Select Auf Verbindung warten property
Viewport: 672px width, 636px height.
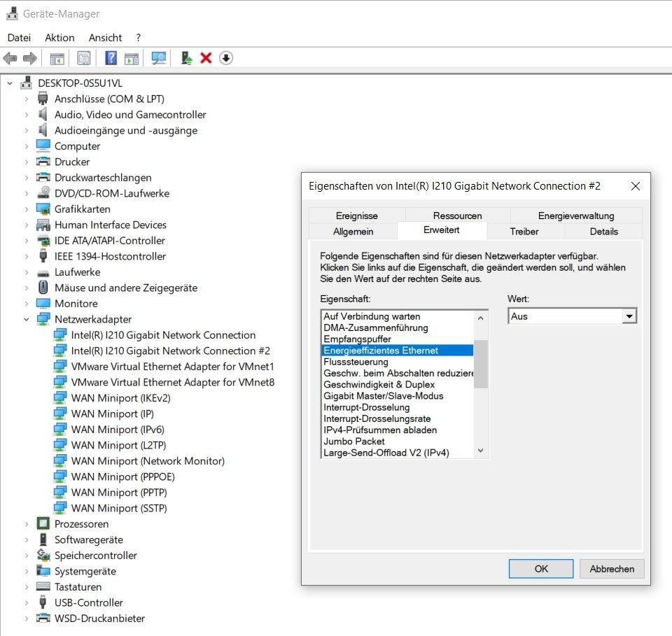(x=398, y=316)
